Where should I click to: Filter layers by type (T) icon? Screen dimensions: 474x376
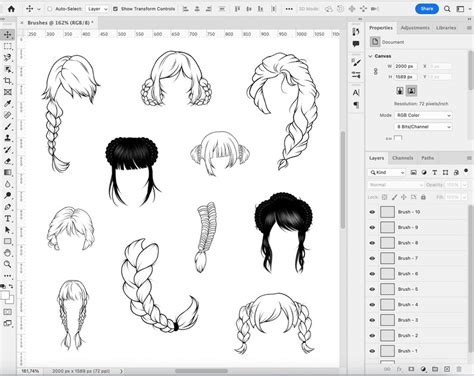point(435,172)
